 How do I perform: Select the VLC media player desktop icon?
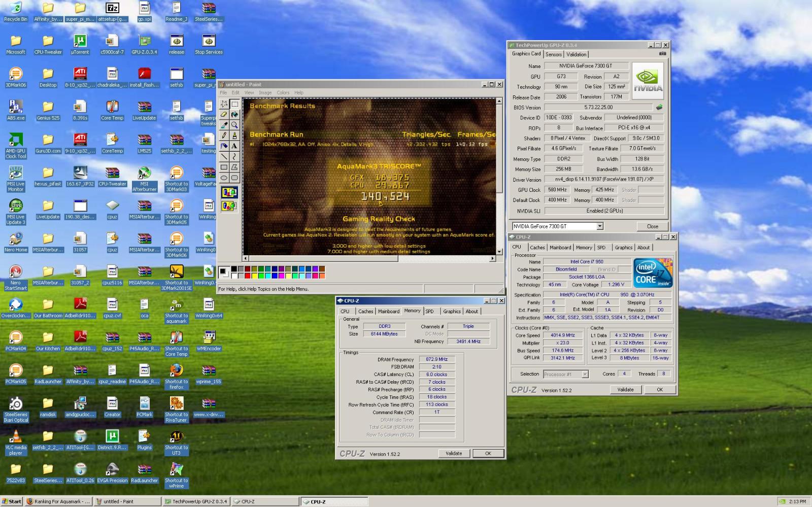[16, 443]
